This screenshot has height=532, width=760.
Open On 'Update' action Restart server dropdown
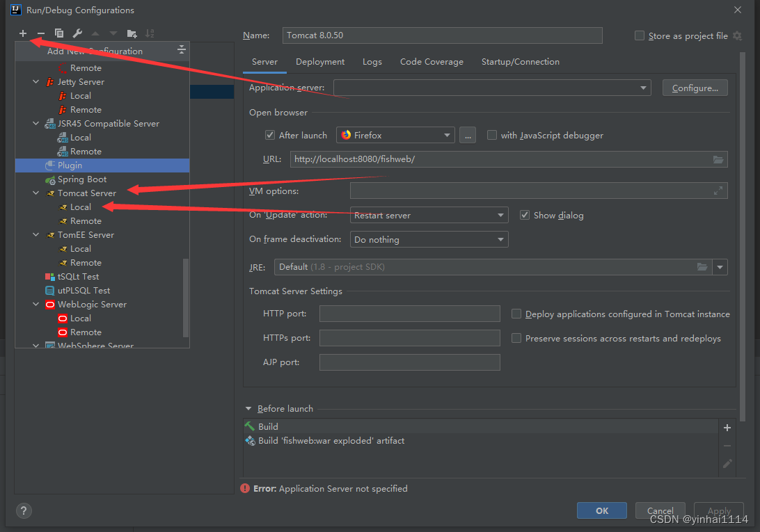pyautogui.click(x=429, y=215)
